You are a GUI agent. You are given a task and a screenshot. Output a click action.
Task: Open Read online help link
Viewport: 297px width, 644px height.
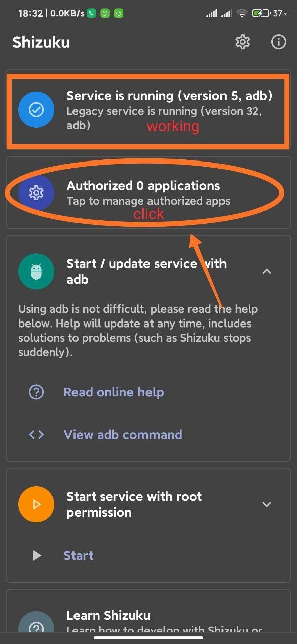coord(113,392)
